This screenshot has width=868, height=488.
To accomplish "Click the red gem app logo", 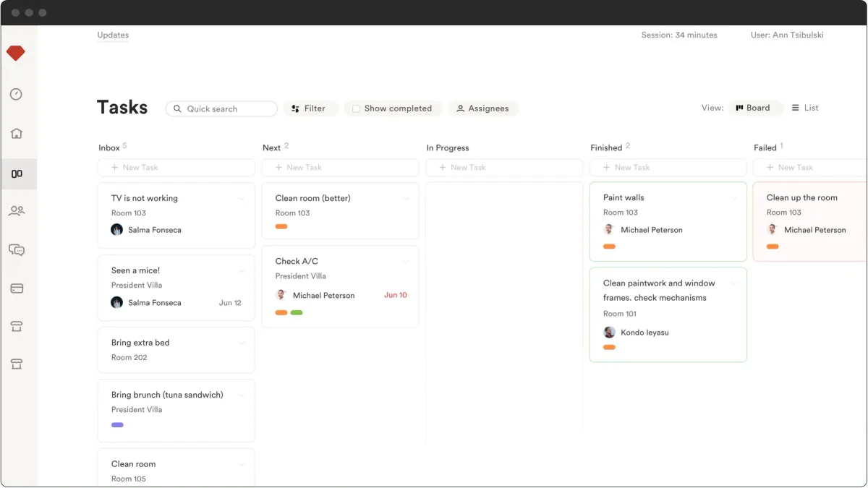I will [x=16, y=53].
